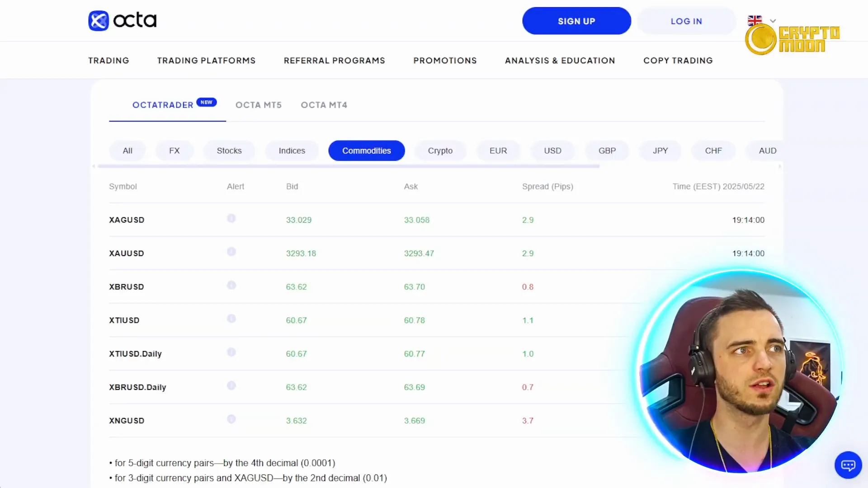Viewport: 868px width, 488px height.
Task: Click the NEW badge beside OCTATRADER
Action: [x=207, y=102]
